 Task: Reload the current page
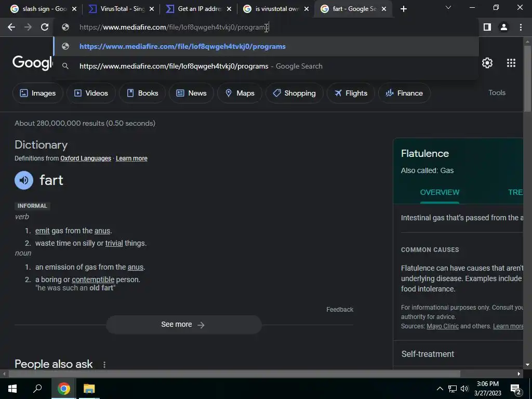point(45,27)
